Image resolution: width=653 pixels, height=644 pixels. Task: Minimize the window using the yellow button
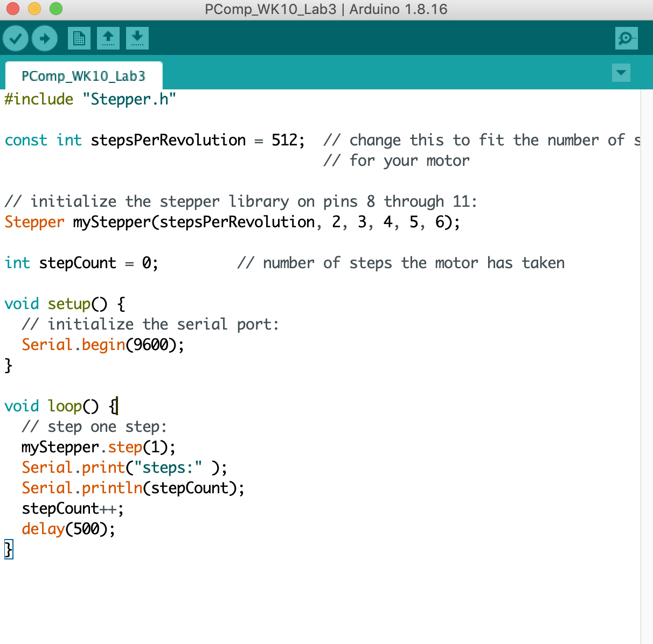coord(34,9)
